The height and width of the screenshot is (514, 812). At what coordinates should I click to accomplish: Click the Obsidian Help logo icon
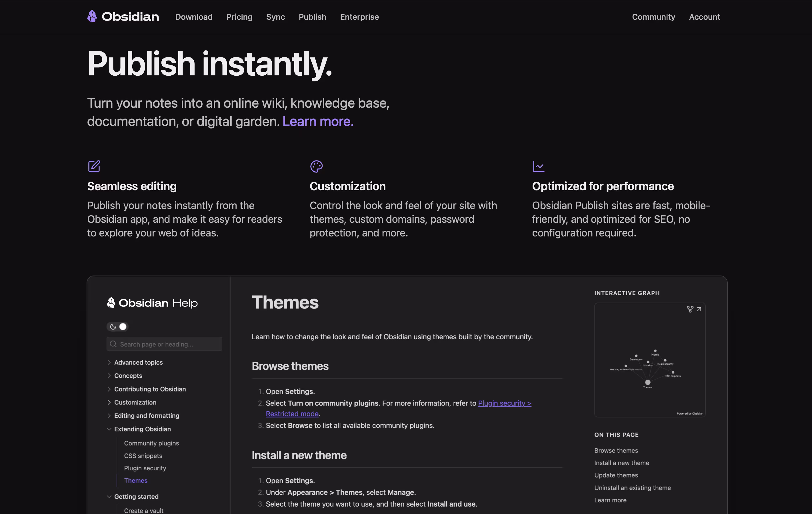111,303
